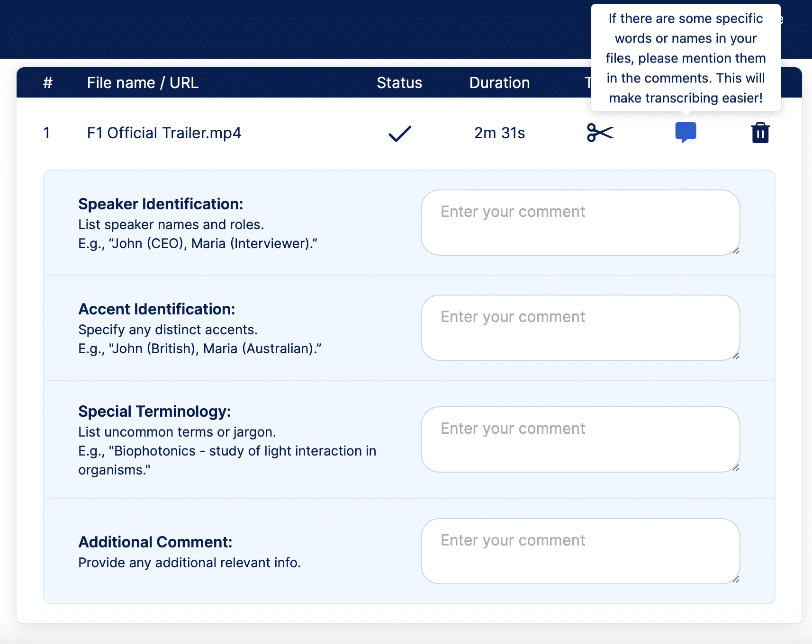Delete F1 Official Trailer.mp4 via trash icon
The width and height of the screenshot is (812, 644).
760,133
